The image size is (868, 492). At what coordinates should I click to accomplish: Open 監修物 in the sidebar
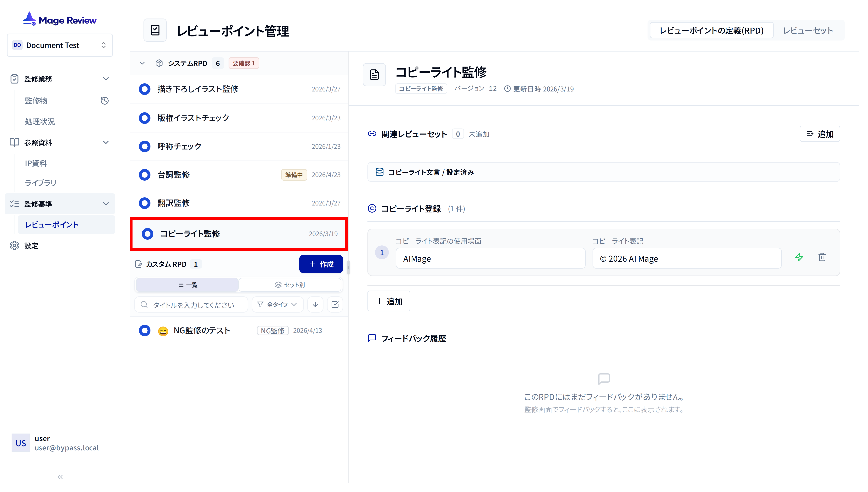pos(36,100)
